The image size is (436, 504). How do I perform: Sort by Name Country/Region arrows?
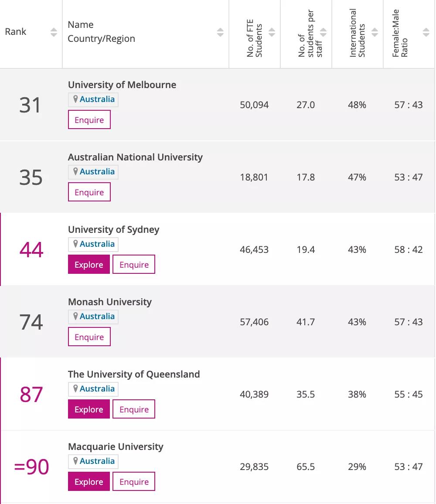tap(220, 32)
